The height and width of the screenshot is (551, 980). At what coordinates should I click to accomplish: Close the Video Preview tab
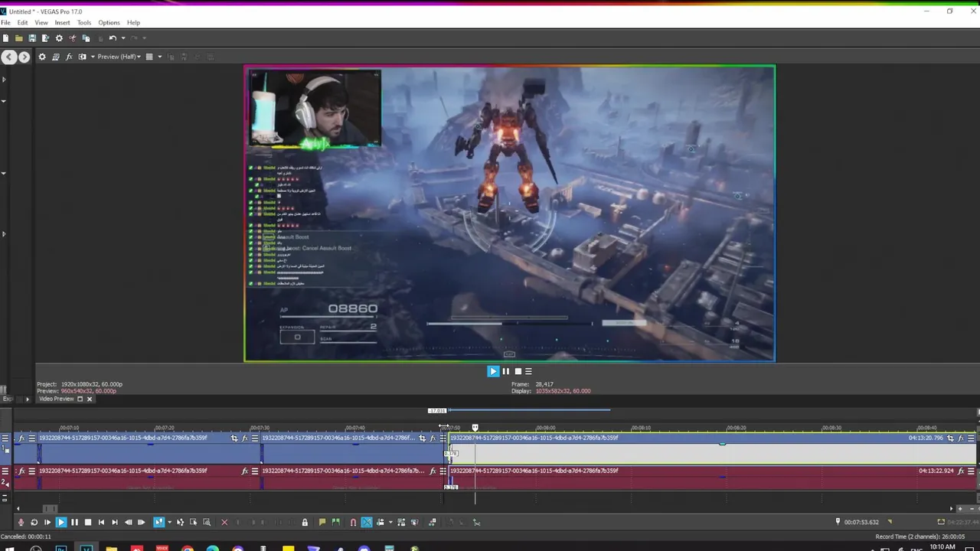coord(89,399)
